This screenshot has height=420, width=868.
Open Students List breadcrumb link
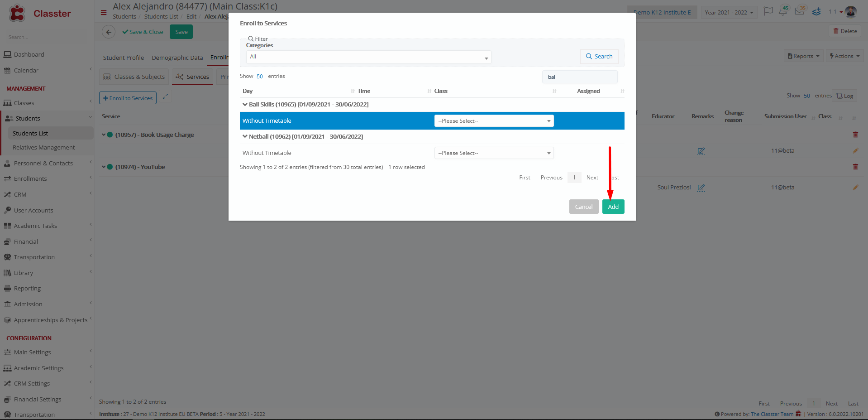tap(161, 17)
